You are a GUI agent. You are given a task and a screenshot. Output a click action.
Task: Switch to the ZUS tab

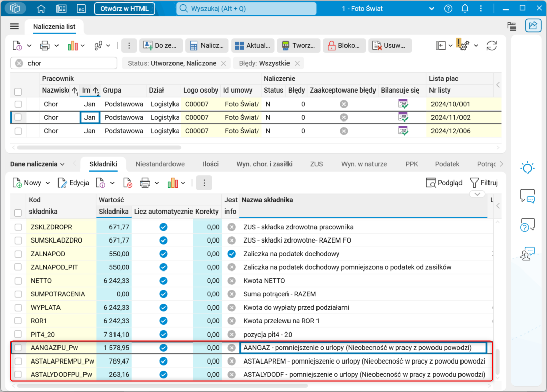click(316, 164)
